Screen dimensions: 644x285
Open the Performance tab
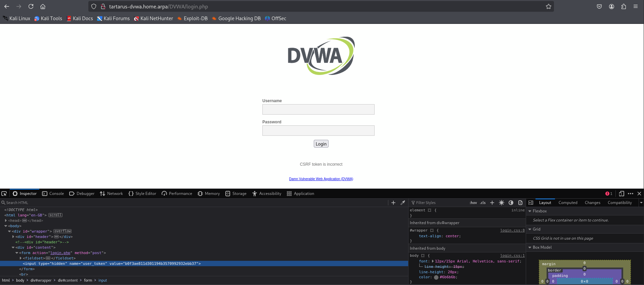(x=177, y=194)
